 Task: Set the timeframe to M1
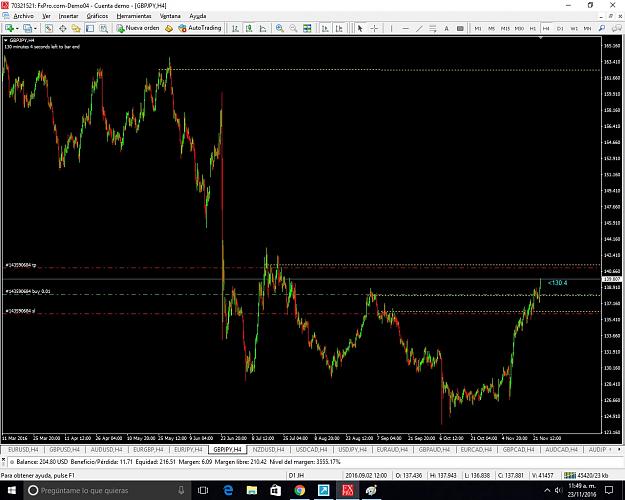point(478,28)
